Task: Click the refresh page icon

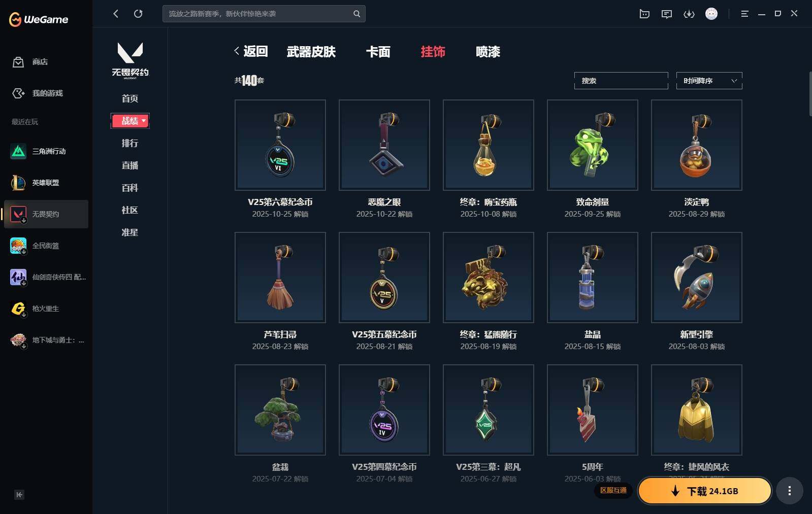Action: click(x=138, y=14)
